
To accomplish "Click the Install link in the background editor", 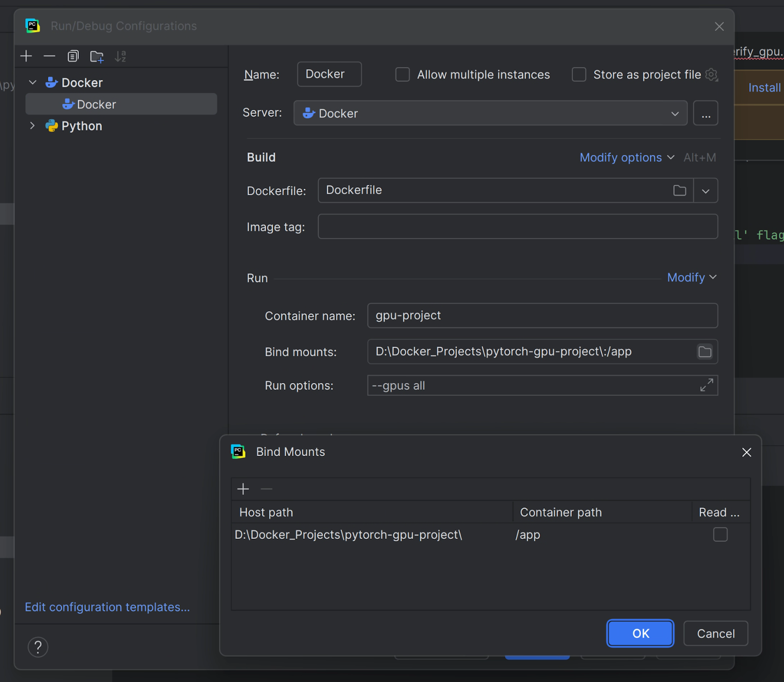I will pyautogui.click(x=764, y=88).
